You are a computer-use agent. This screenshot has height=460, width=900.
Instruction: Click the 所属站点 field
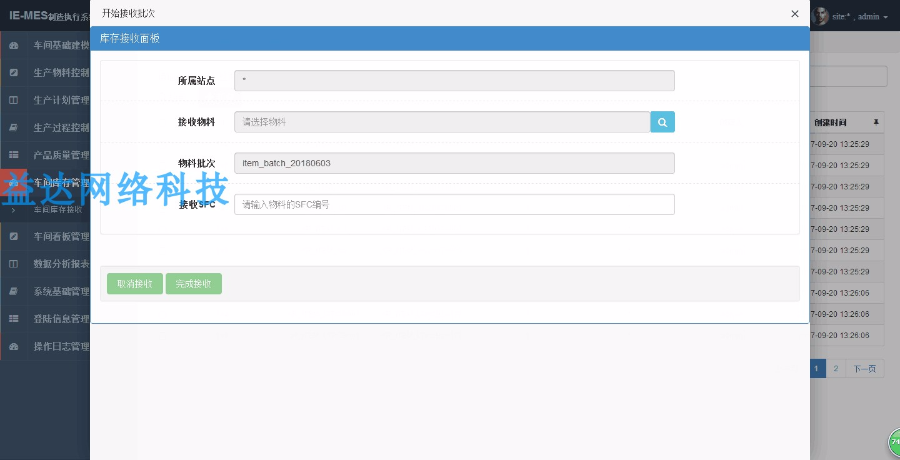click(x=454, y=80)
